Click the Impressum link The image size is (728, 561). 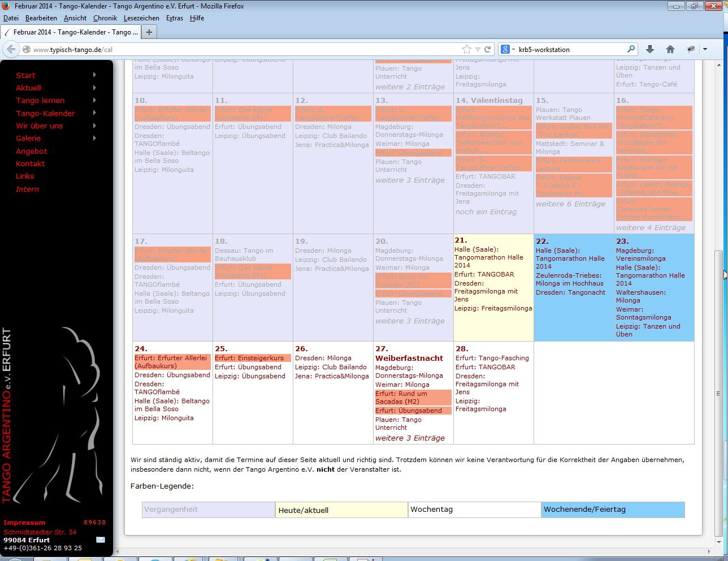click(24, 523)
